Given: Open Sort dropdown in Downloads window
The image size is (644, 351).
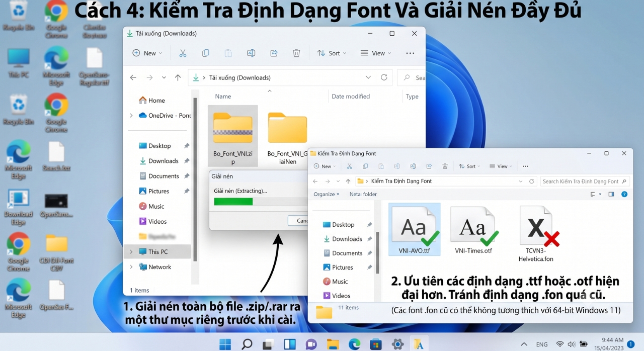Looking at the screenshot, I should (332, 53).
